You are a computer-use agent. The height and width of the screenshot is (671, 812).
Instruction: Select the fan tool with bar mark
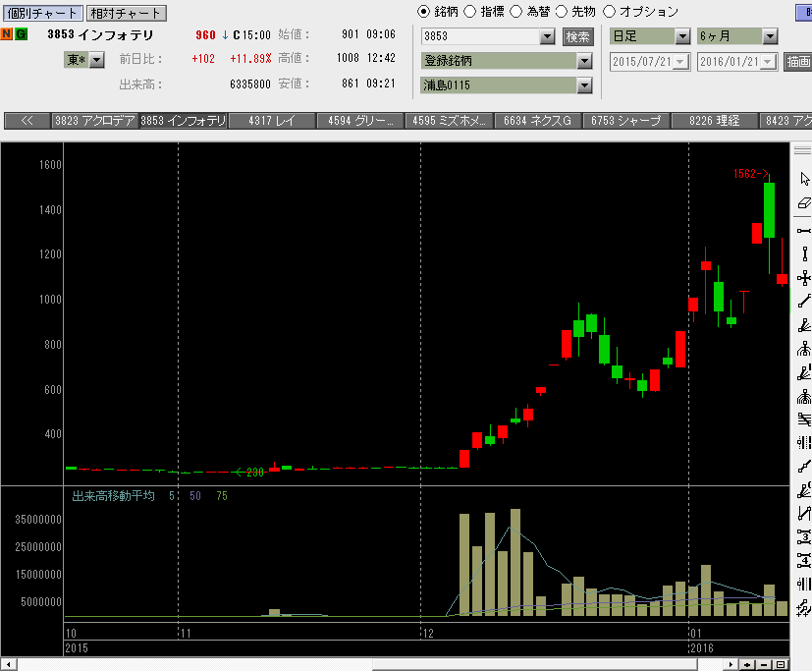(x=804, y=372)
